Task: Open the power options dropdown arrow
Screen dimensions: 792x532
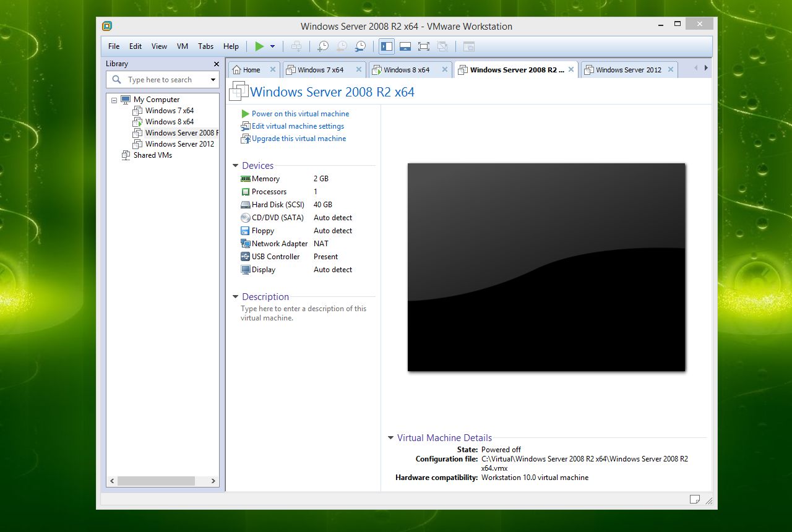Action: (272, 46)
